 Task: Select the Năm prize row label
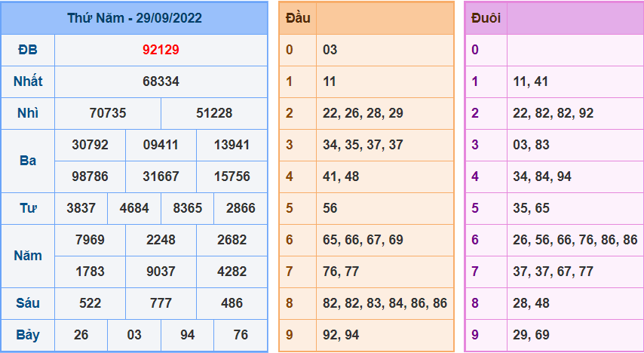coord(28,256)
